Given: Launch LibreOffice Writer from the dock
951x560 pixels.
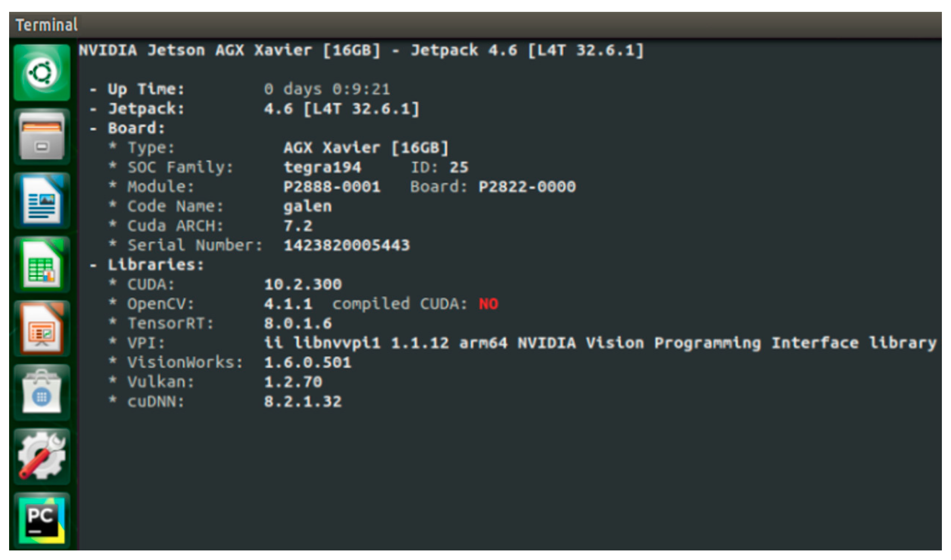Looking at the screenshot, I should pos(41,200).
